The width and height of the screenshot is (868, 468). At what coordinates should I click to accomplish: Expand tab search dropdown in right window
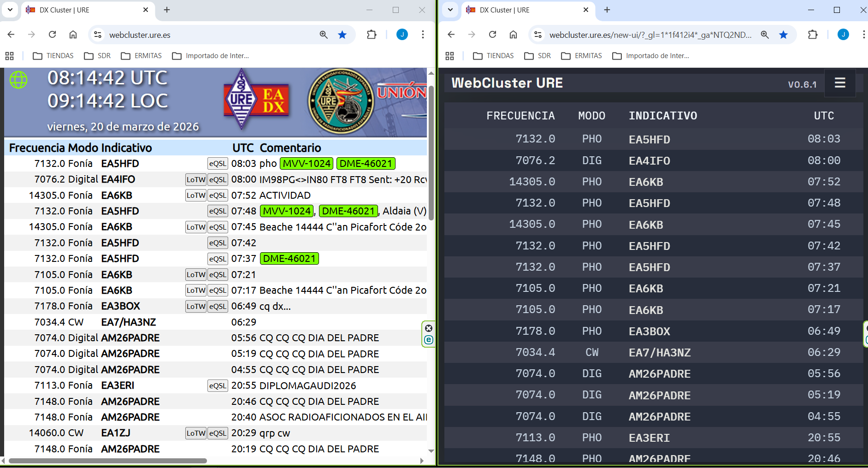(450, 10)
